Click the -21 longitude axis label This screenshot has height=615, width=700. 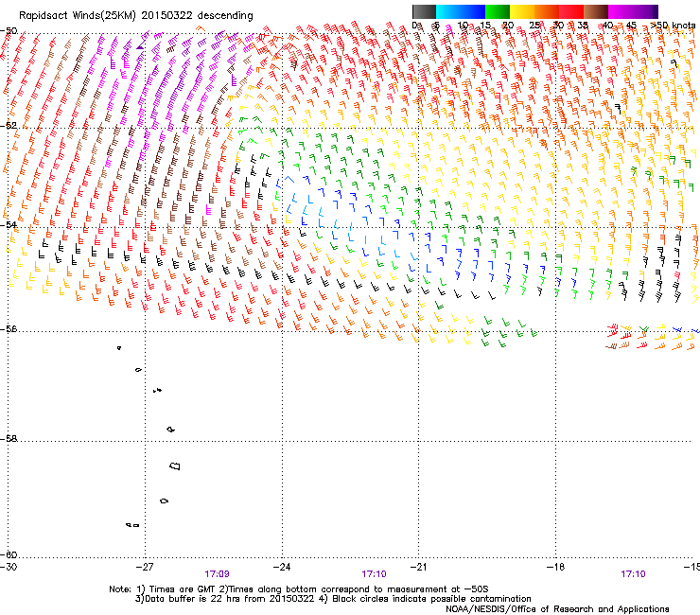(418, 567)
